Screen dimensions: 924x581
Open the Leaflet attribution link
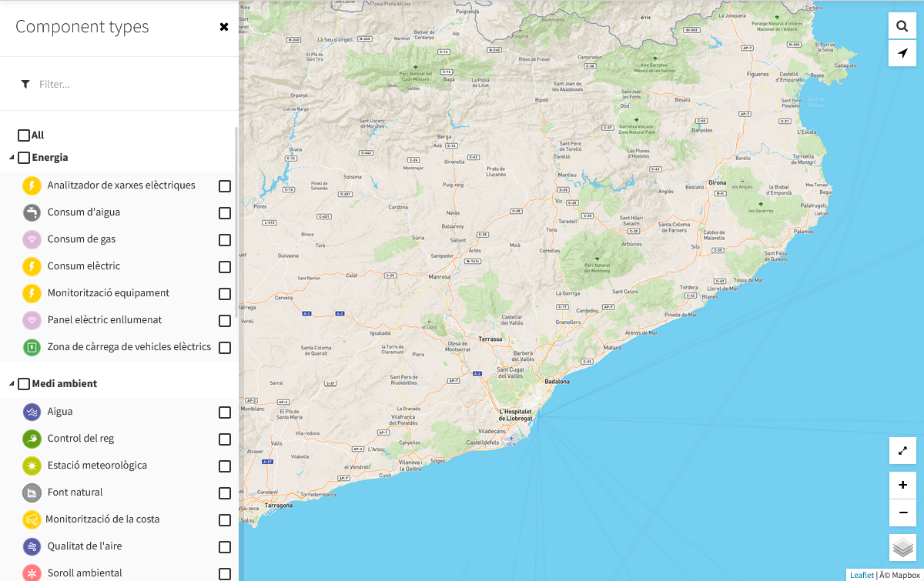click(x=862, y=575)
